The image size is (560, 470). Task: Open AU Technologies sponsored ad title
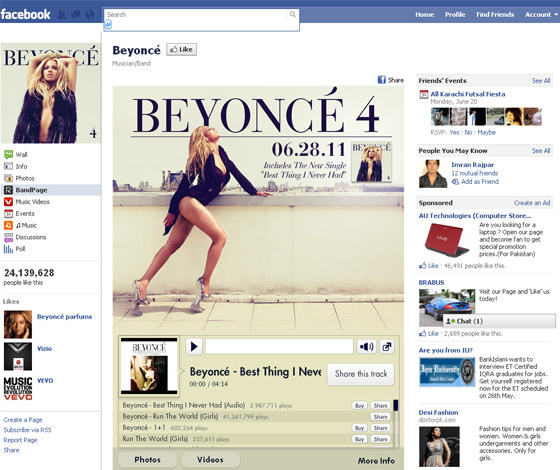coord(475,216)
